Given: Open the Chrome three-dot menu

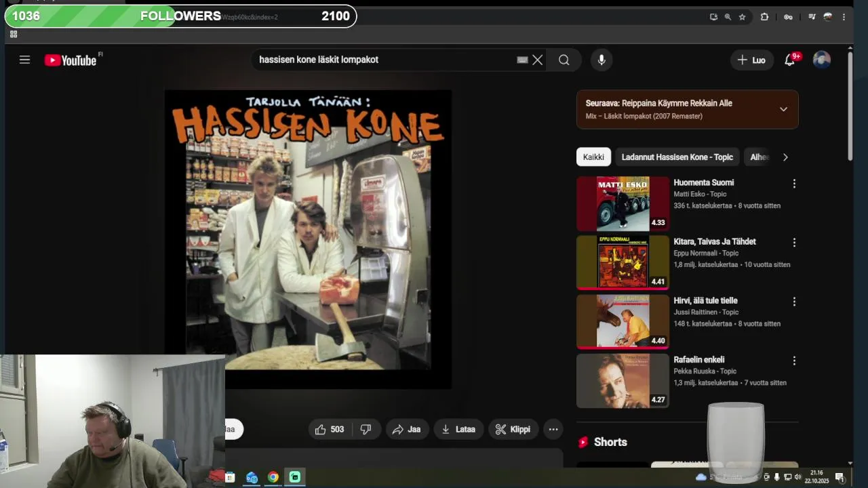Looking at the screenshot, I should pos(844,17).
